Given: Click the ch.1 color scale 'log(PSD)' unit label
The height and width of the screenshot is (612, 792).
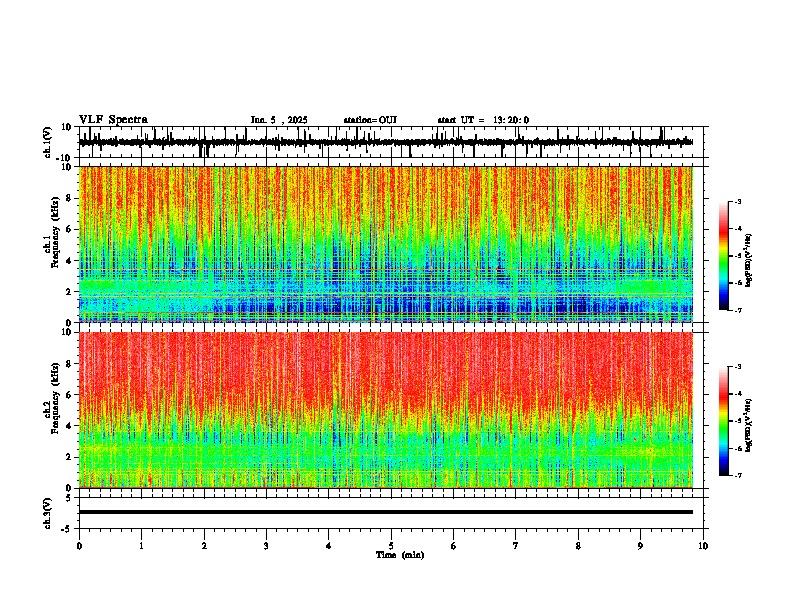Looking at the screenshot, I should 750,261.
